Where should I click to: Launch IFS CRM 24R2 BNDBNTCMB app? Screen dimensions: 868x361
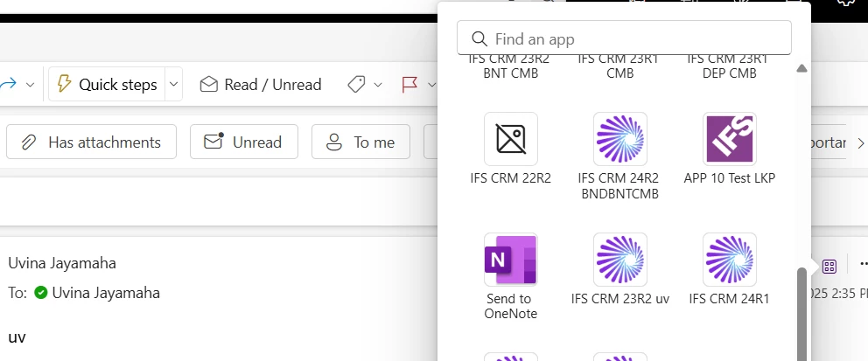[x=620, y=139]
